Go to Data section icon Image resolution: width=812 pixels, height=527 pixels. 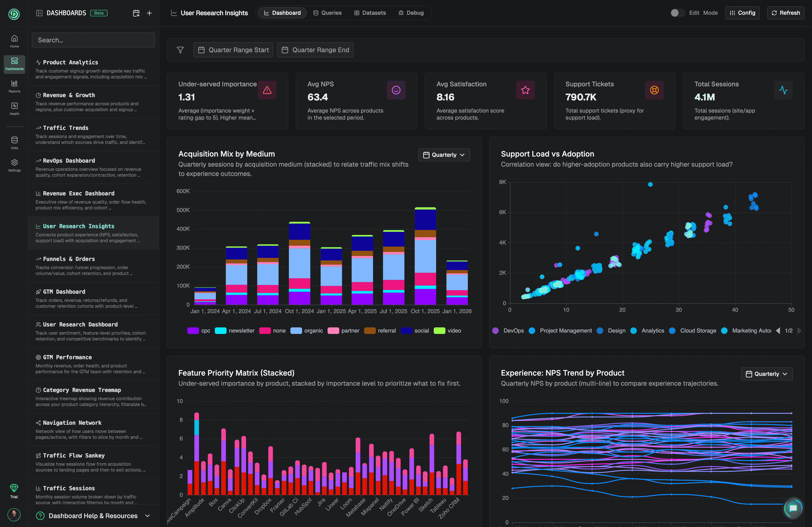(x=14, y=143)
